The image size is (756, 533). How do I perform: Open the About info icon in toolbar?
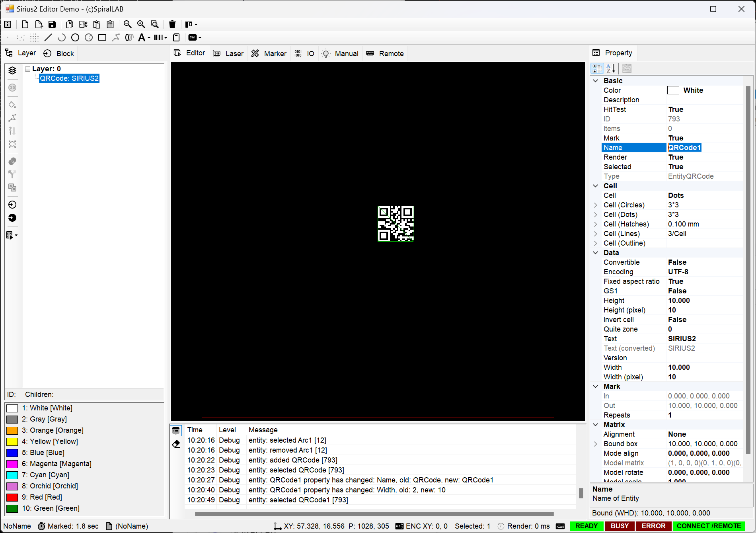pyautogui.click(x=8, y=24)
